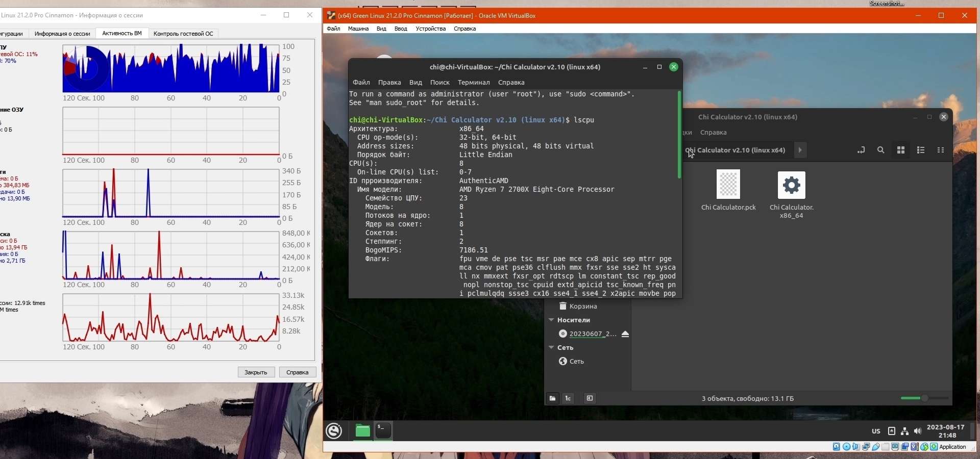Show tree view in file manager sidebar
The height and width of the screenshot is (459, 980).
point(569,399)
